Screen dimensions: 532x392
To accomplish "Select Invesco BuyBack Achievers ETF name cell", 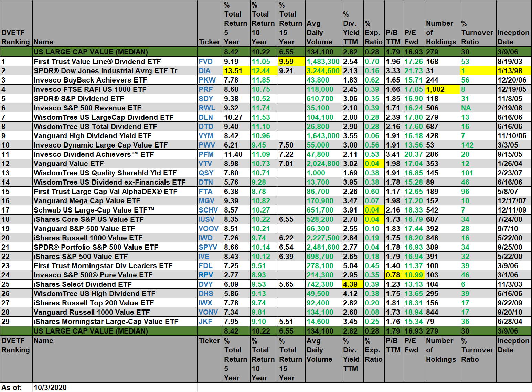I will click(x=115, y=80).
